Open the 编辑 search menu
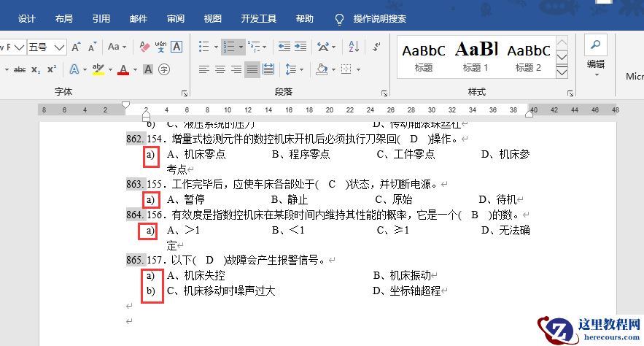 click(596, 56)
